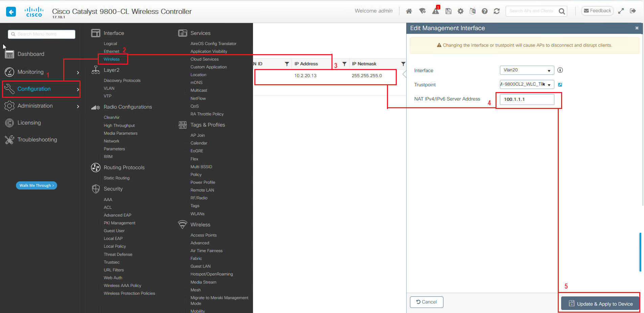Open RRM under Radio Configurations
This screenshot has width=644, height=313.
coord(108,157)
